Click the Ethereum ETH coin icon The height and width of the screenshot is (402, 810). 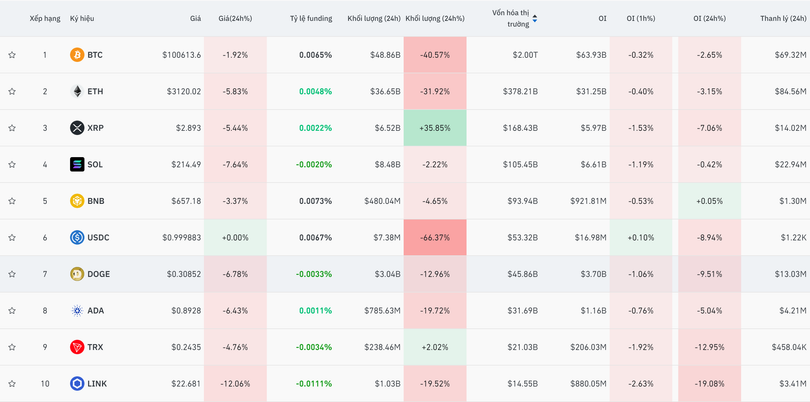click(77, 91)
